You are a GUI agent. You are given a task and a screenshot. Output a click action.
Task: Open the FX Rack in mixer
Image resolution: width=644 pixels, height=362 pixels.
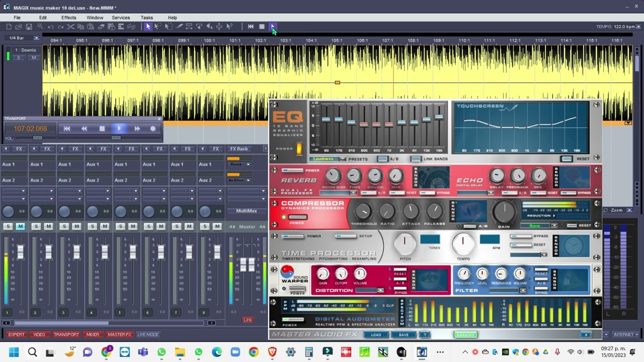[x=239, y=149]
